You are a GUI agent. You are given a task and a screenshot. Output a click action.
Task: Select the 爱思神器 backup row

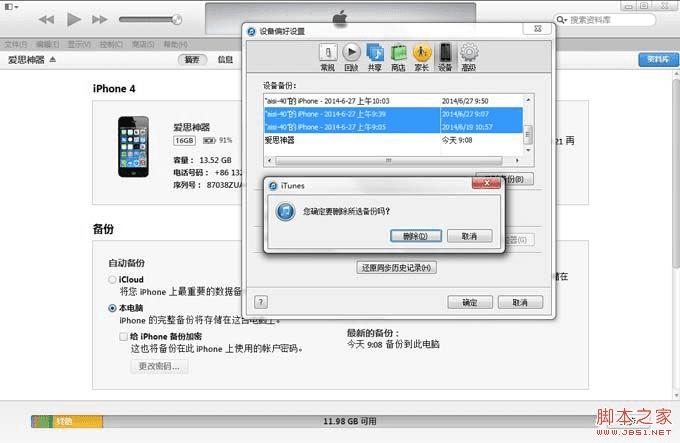pyautogui.click(x=393, y=140)
